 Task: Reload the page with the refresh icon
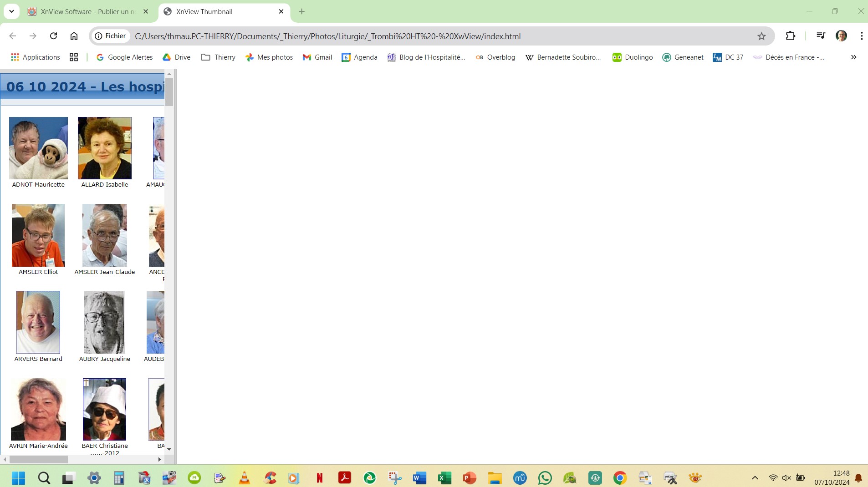point(53,36)
